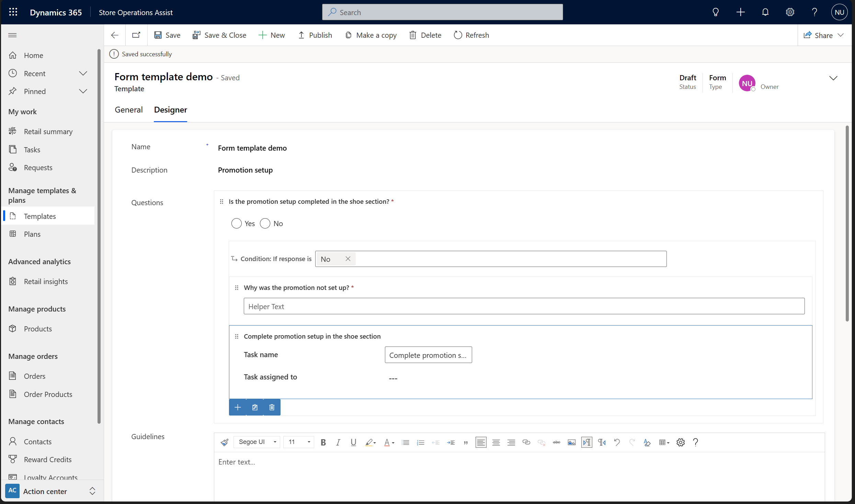Select the Yes radio button
Image resolution: width=855 pixels, height=504 pixels.
(x=236, y=223)
